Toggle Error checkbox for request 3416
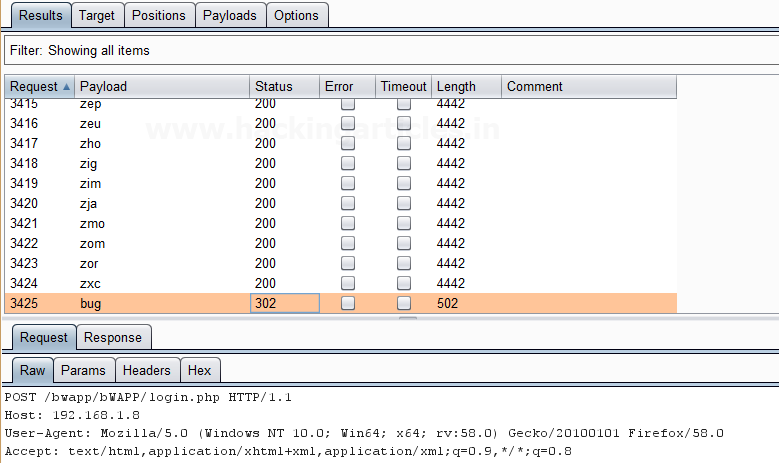The width and height of the screenshot is (779, 463). click(348, 123)
